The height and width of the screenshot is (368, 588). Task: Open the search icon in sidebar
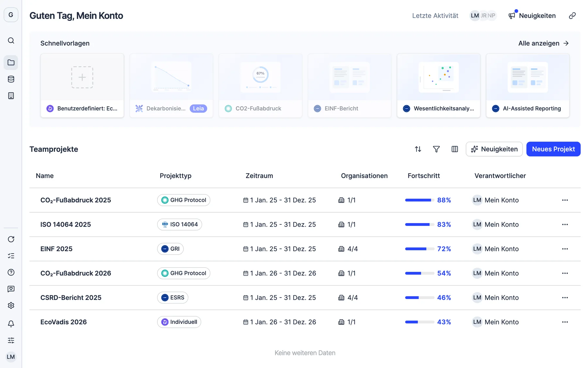[x=11, y=41]
